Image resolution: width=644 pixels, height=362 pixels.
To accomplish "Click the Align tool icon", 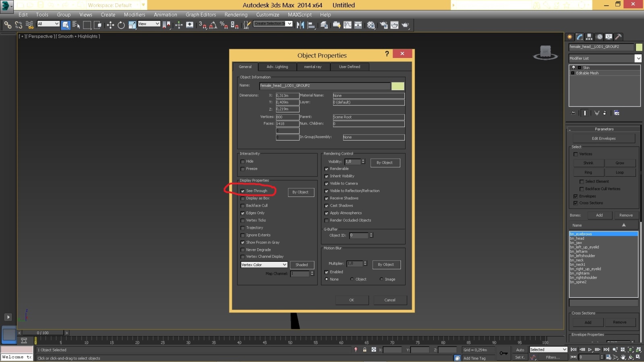I will 311,25.
